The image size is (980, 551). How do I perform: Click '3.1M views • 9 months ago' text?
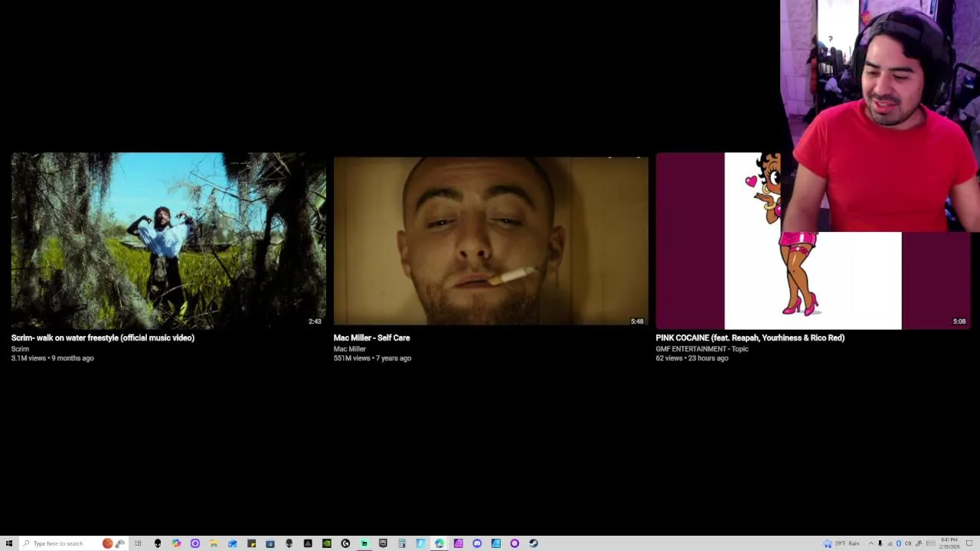tap(52, 358)
